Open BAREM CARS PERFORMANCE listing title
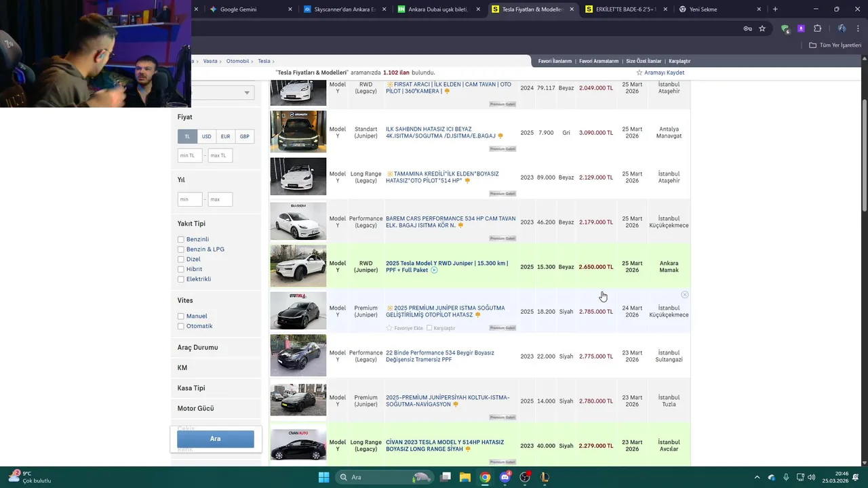The width and height of the screenshot is (868, 488). click(x=450, y=222)
